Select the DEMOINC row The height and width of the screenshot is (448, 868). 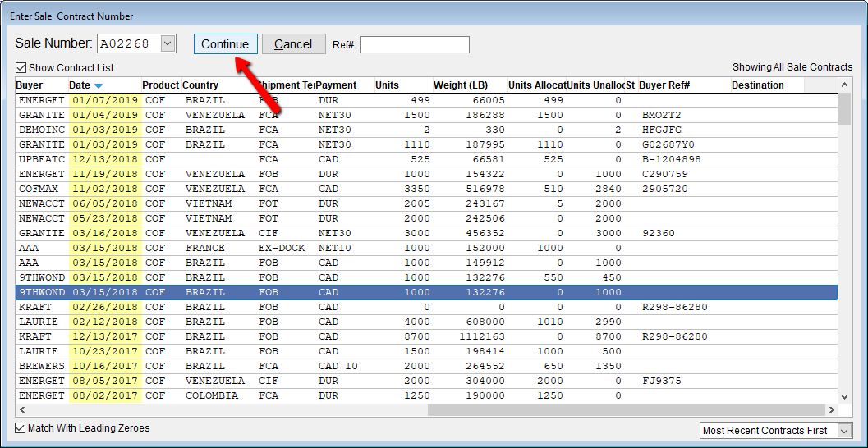pos(426,130)
